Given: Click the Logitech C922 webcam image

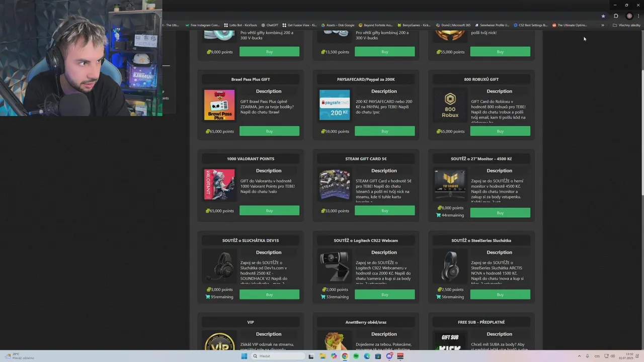Looking at the screenshot, I should pos(335,266).
